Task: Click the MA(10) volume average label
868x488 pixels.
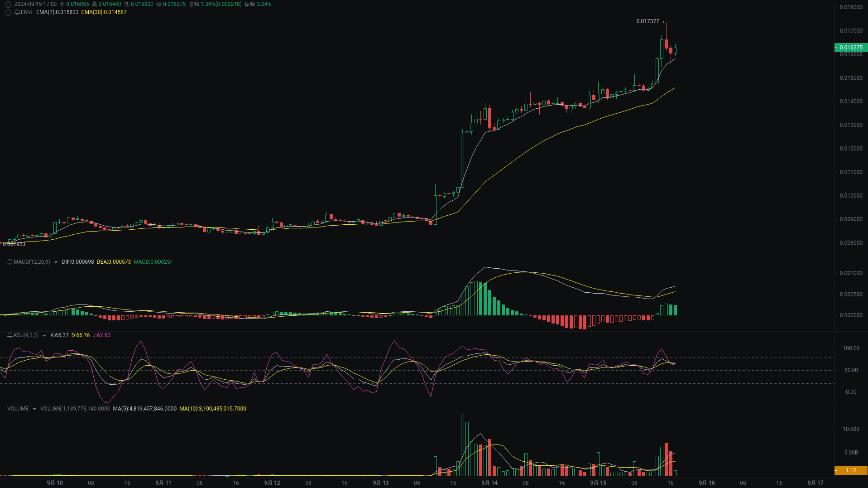Action: [213, 408]
